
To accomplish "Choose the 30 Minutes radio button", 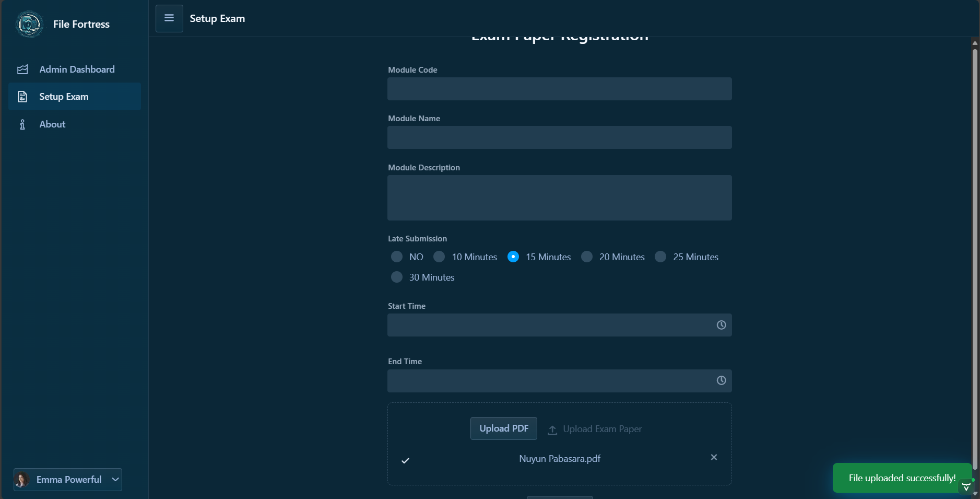I will coord(397,277).
